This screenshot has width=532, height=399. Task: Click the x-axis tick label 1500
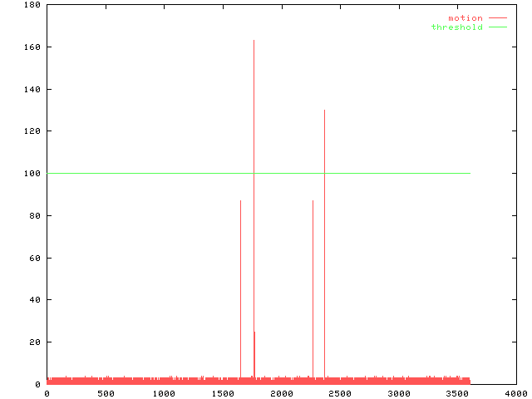[223, 393]
